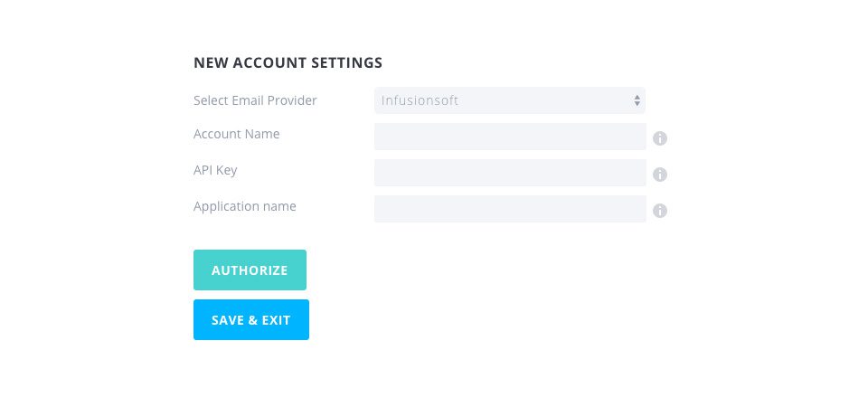Click the teal button labeled Authorize

tap(250, 270)
